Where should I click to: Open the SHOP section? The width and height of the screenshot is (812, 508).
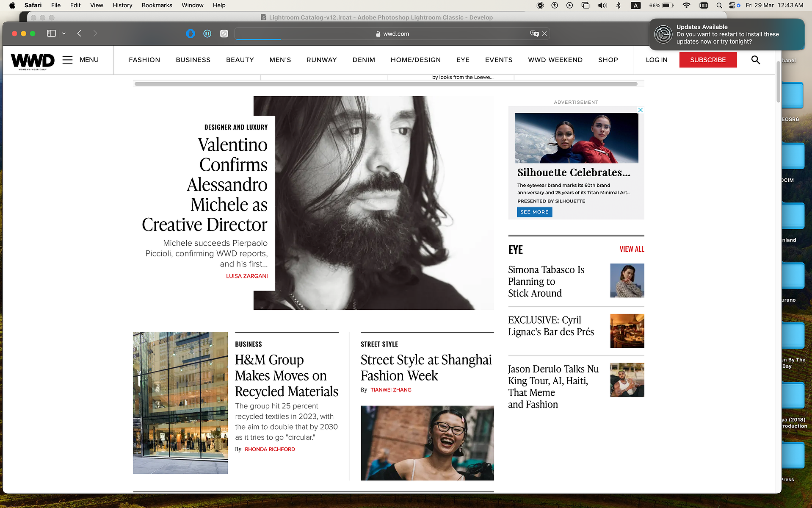pyautogui.click(x=608, y=60)
